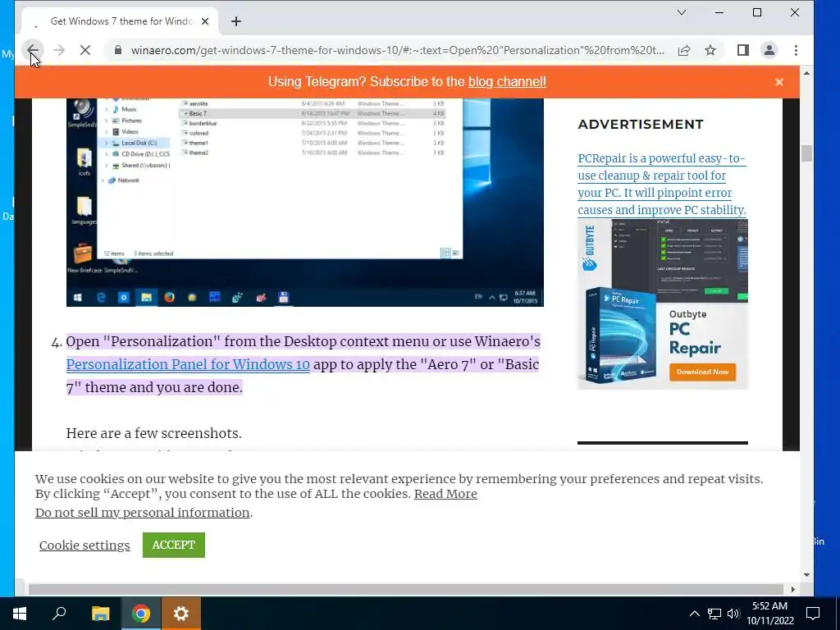
Task: Open the blog channel link
Action: 507,81
